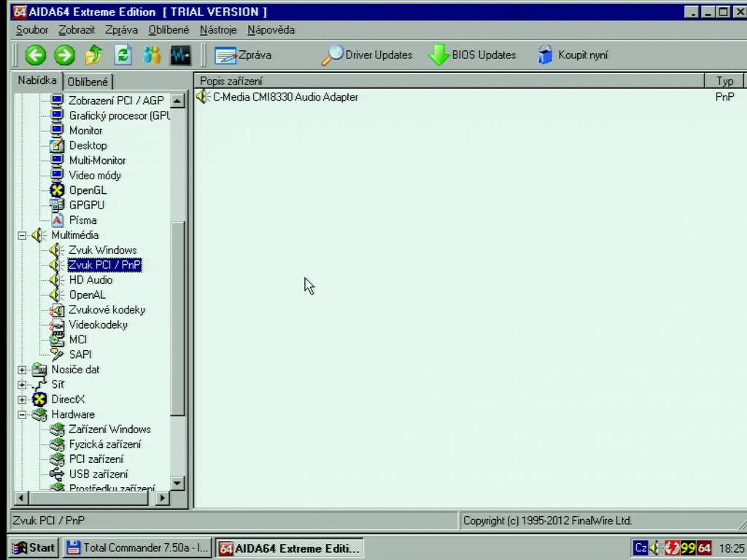Screen dimensions: 747x560
Task: Select Zvuk Windows tree item
Action: pos(102,250)
